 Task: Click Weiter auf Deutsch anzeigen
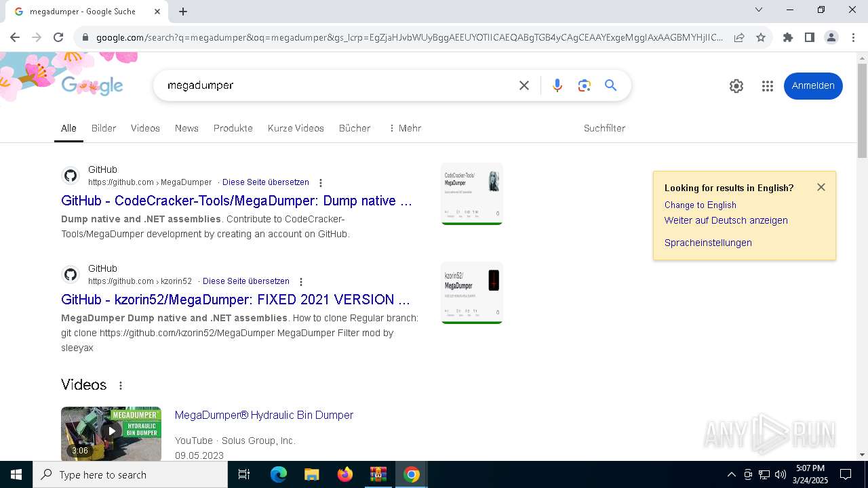726,220
